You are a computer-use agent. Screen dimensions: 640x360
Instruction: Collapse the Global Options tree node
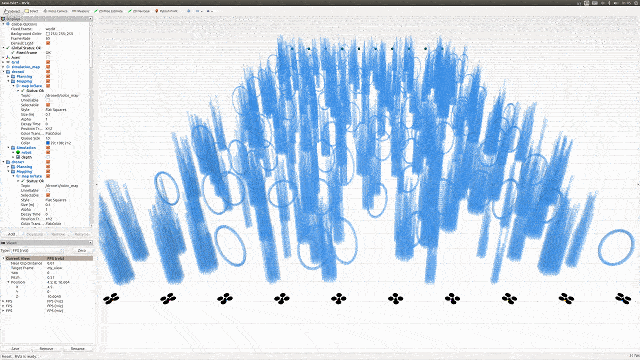pyautogui.click(x=3, y=24)
